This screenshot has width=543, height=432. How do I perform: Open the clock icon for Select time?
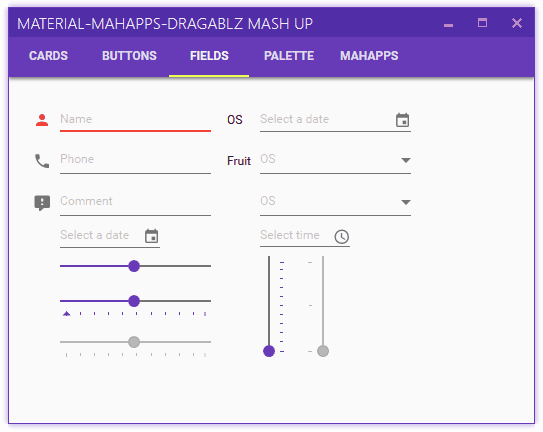click(x=341, y=237)
